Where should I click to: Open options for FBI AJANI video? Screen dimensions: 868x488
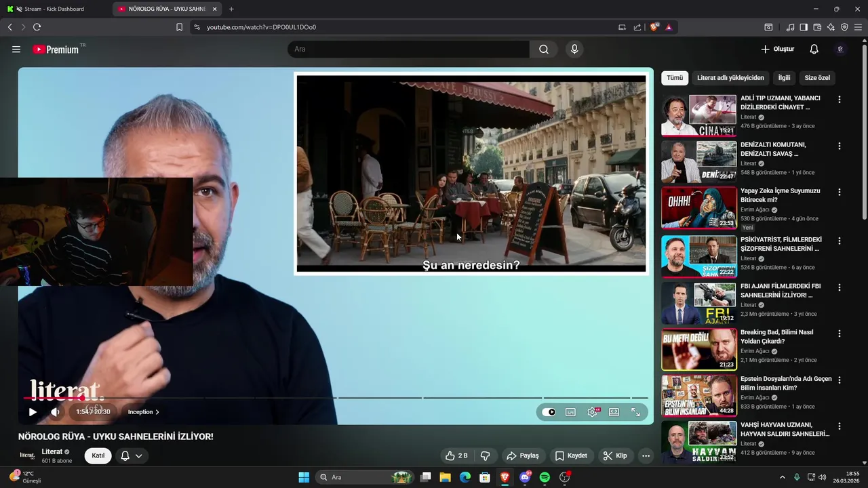pos(839,287)
